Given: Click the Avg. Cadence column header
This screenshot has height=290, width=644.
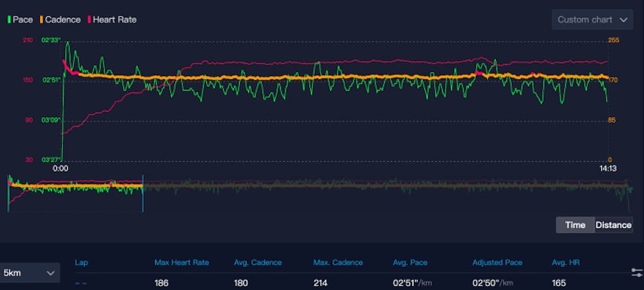Looking at the screenshot, I should pyautogui.click(x=258, y=262).
